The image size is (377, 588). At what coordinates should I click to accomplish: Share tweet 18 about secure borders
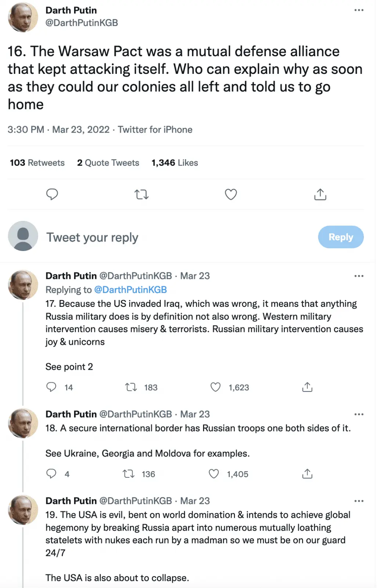pos(307,474)
